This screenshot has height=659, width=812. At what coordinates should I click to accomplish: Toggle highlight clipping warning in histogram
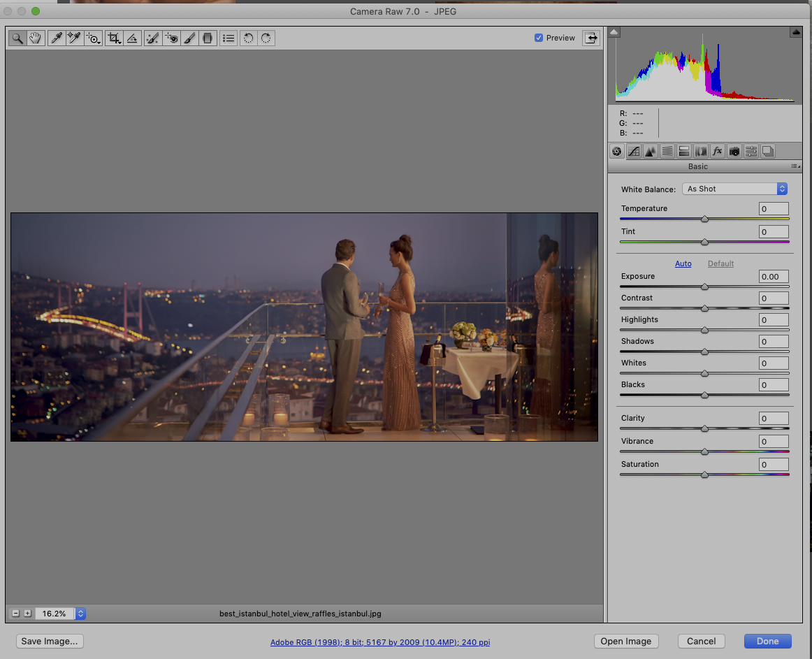796,32
